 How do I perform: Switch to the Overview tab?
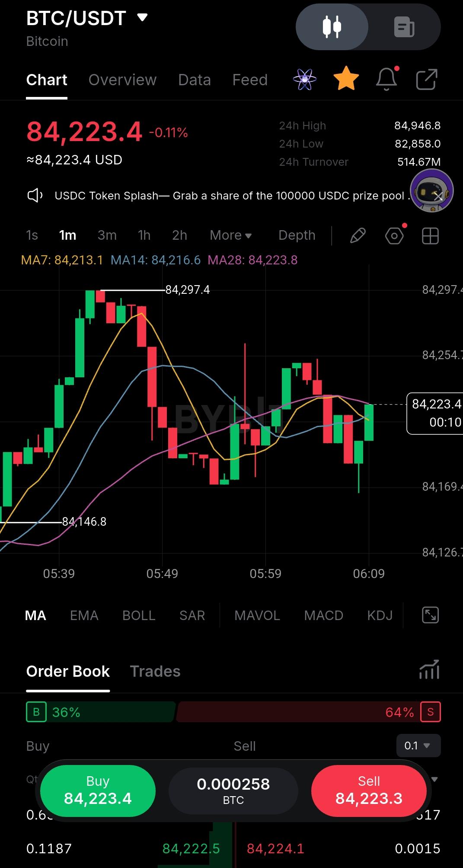point(122,80)
